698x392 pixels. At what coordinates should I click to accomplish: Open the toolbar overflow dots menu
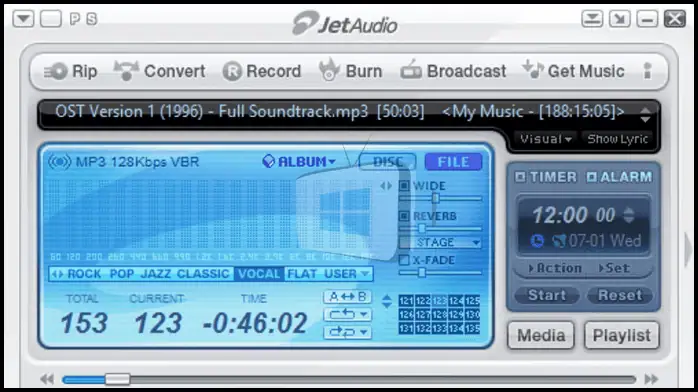[x=648, y=71]
